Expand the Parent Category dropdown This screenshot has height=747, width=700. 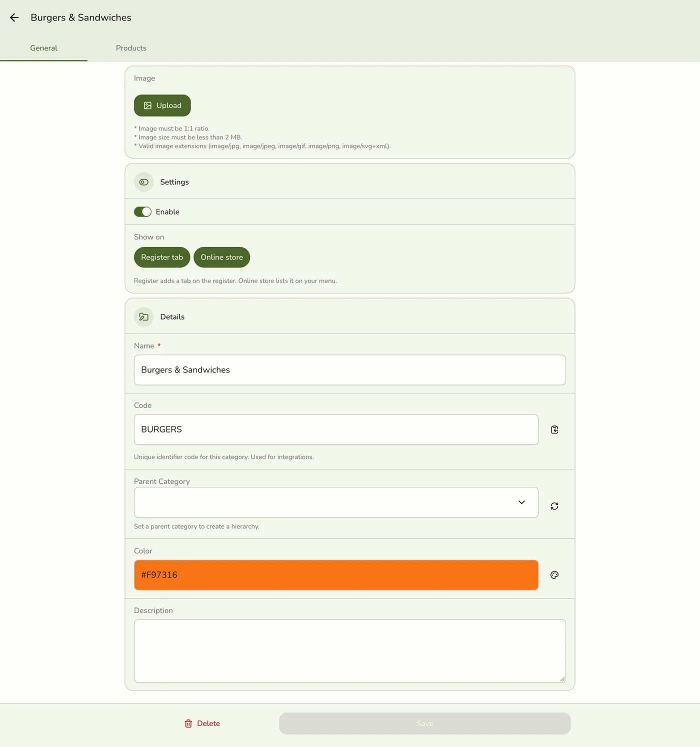336,502
